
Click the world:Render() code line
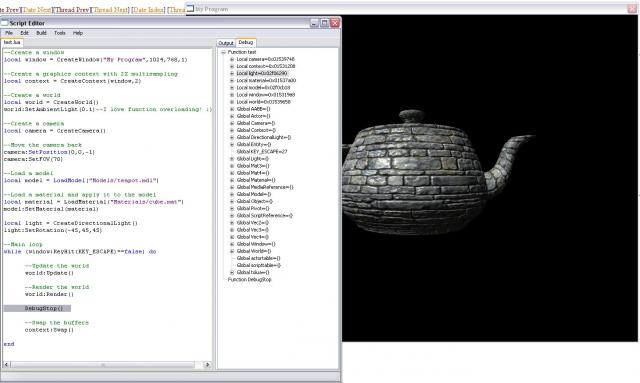[49, 294]
